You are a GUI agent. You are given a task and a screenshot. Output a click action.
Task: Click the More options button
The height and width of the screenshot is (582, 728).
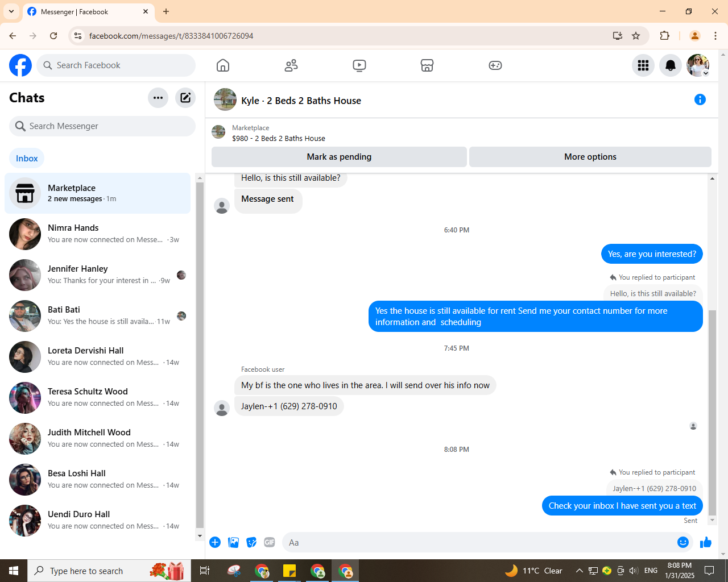(x=590, y=157)
